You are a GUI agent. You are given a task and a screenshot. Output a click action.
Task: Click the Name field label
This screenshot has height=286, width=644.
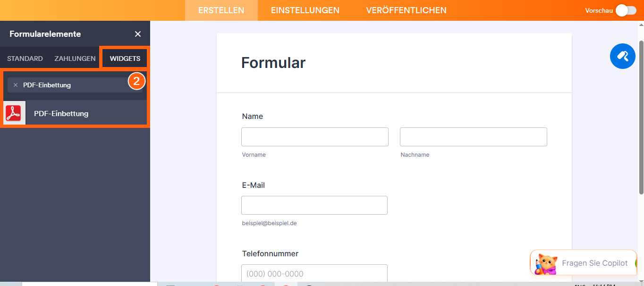click(253, 117)
